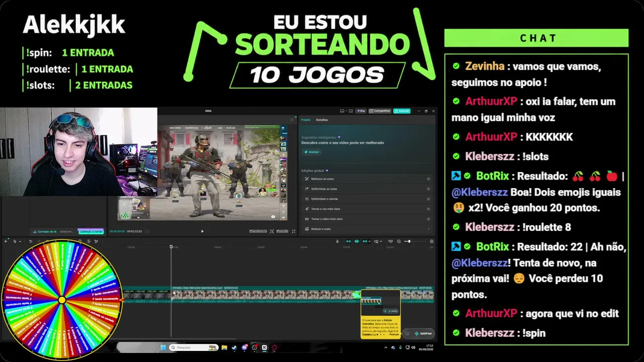Play the video preview

click(202, 231)
